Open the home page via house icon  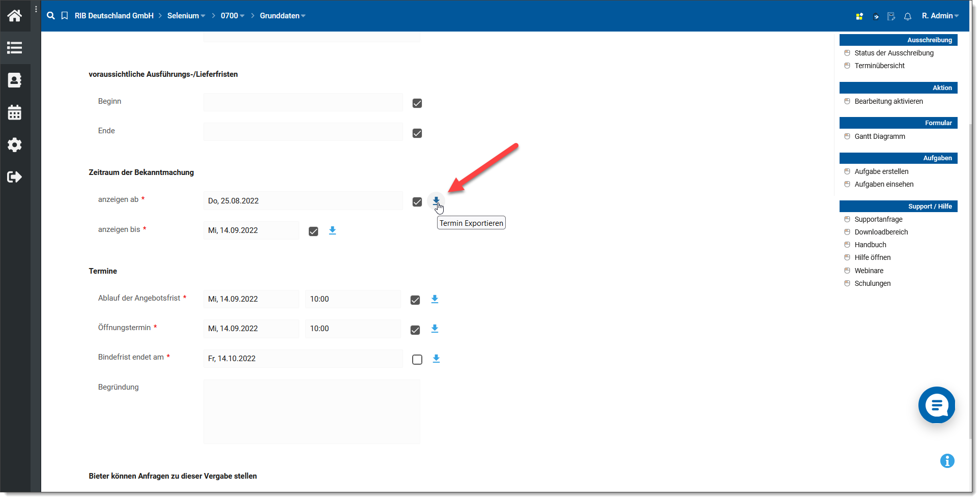pos(15,16)
